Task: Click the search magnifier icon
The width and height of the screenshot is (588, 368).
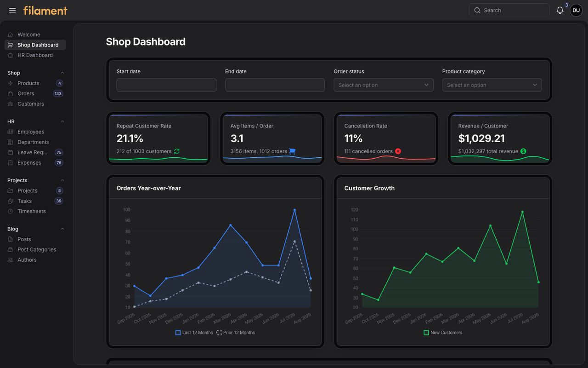Action: tap(477, 10)
